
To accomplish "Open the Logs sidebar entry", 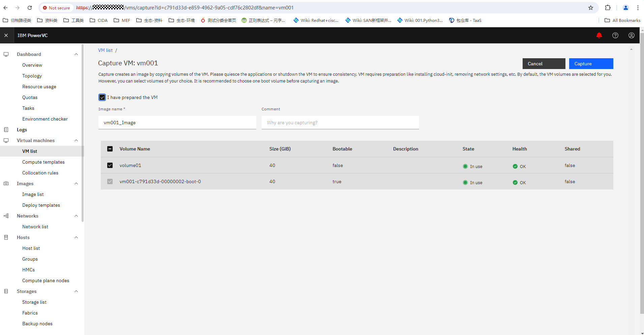I will [22, 130].
